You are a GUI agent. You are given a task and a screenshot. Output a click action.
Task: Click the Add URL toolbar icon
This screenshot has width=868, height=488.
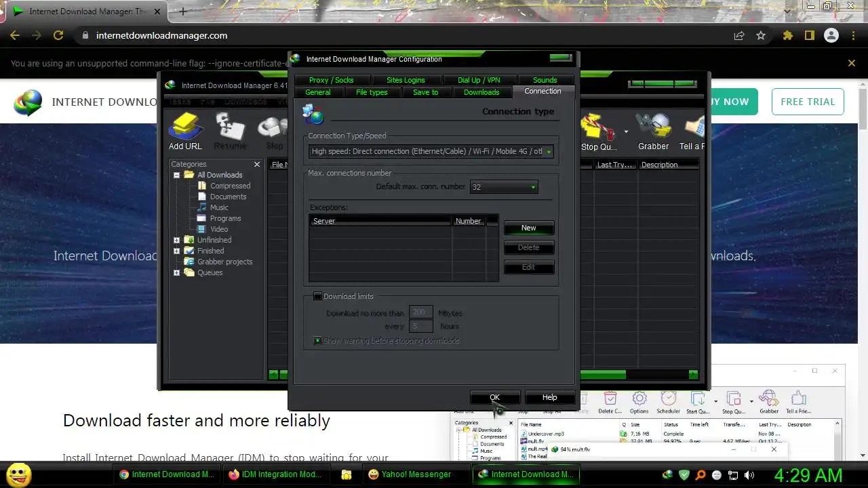pos(185,131)
